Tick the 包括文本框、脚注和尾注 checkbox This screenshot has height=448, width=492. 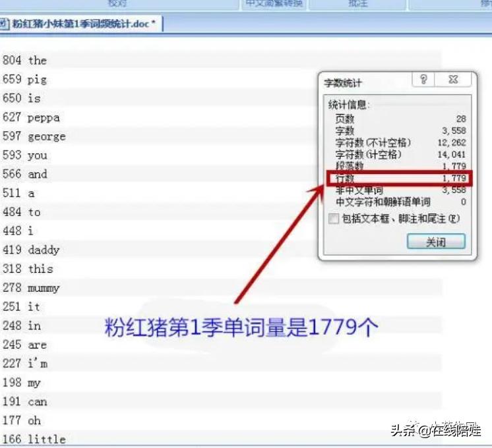(x=334, y=219)
